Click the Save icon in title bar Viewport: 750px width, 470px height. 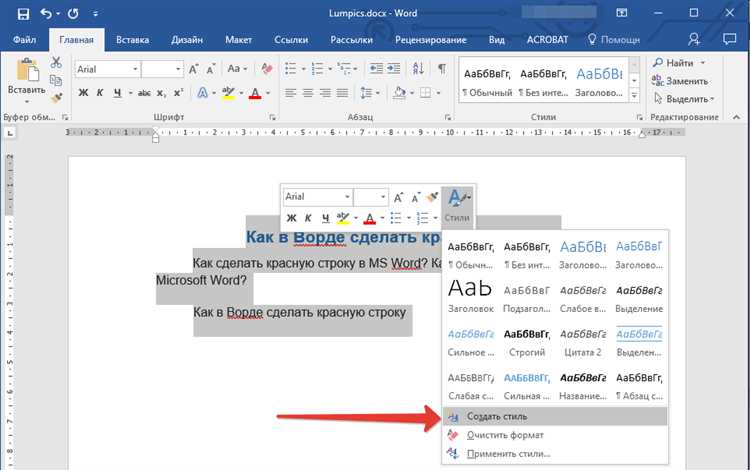(23, 14)
